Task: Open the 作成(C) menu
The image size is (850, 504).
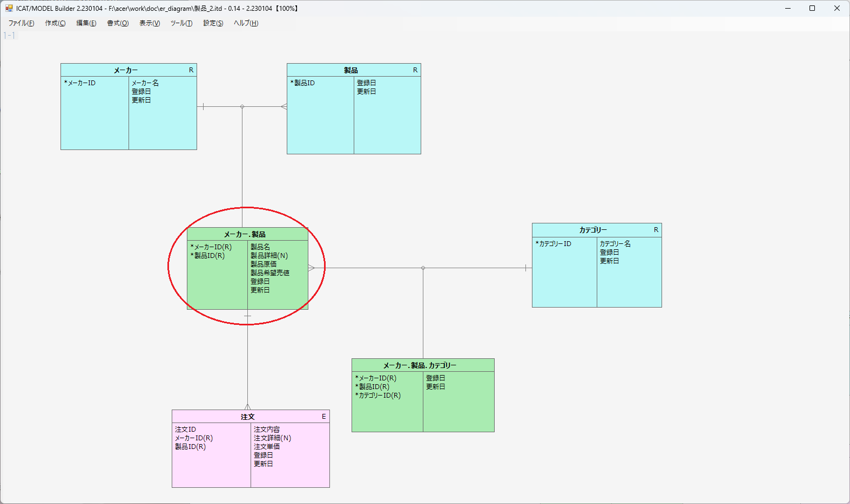Action: pos(55,23)
